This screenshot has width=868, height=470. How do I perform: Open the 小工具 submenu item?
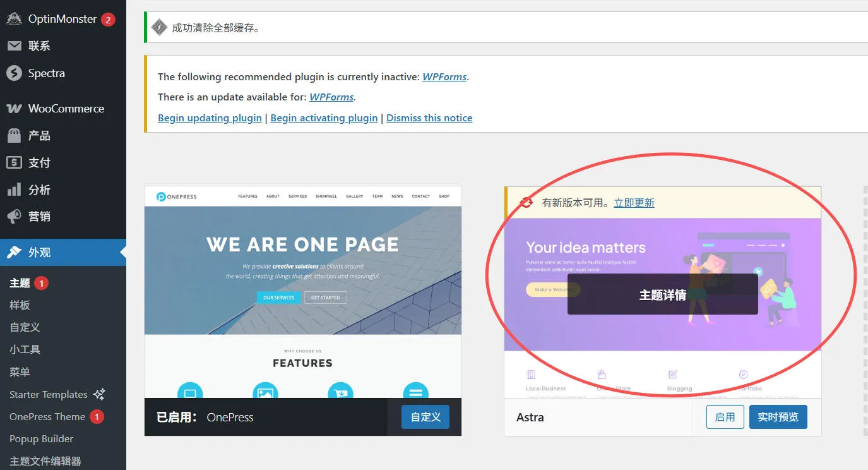25,349
